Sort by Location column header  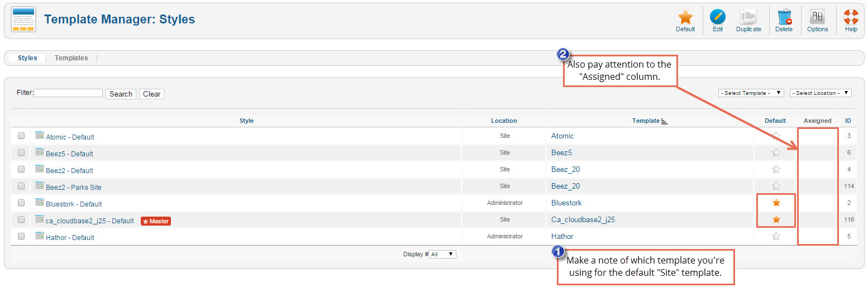(504, 121)
